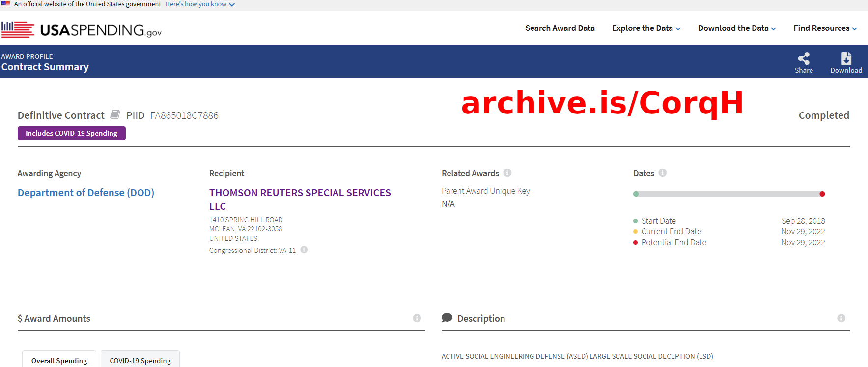Open the Description section info icon
The height and width of the screenshot is (367, 868).
pos(841,318)
